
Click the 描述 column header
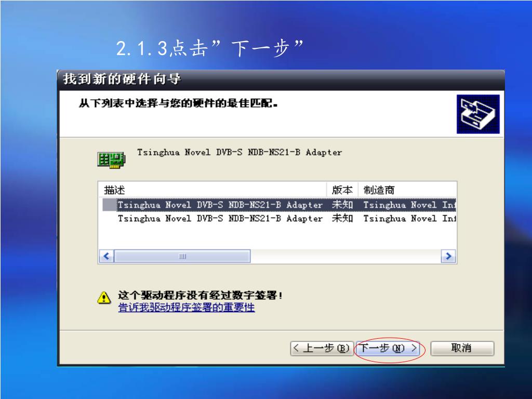click(x=213, y=190)
